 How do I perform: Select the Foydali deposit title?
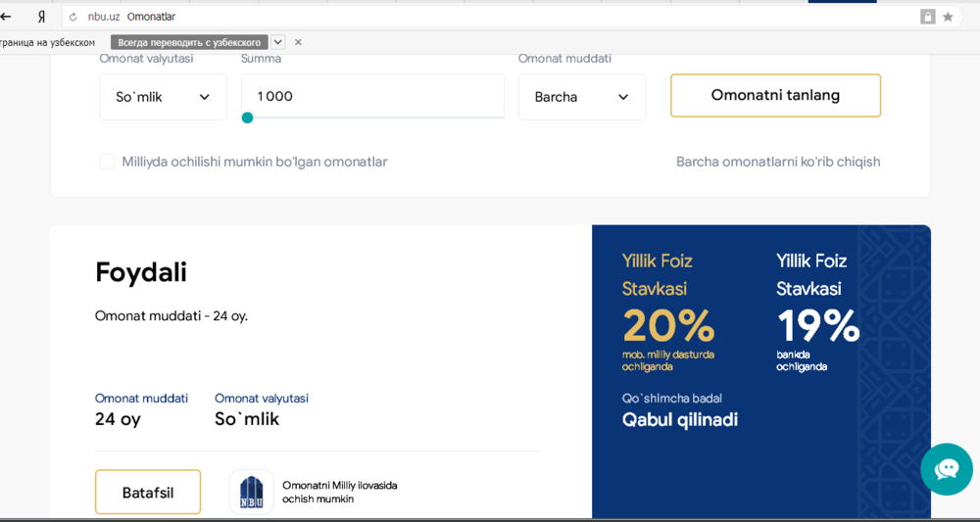point(141,272)
